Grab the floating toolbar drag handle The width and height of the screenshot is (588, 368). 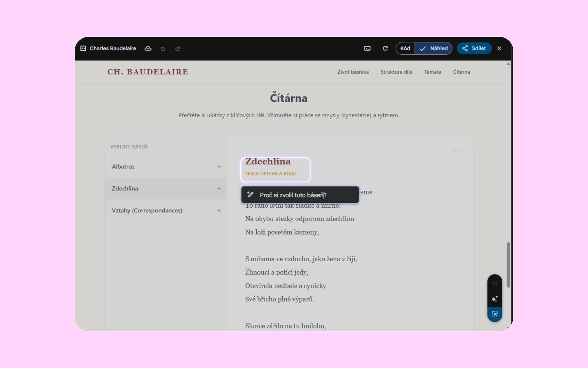(495, 283)
